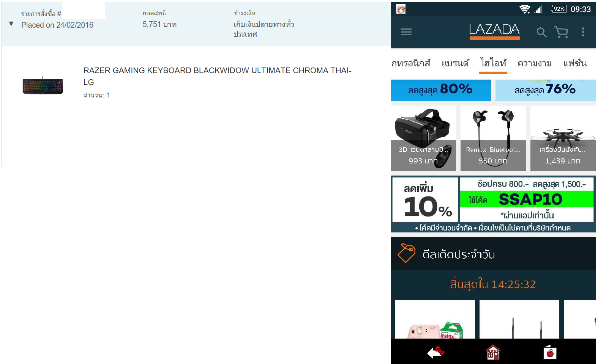Open the Razer BlackWidow Ultimate Chroma product title
The height and width of the screenshot is (364, 598).
coord(217,76)
